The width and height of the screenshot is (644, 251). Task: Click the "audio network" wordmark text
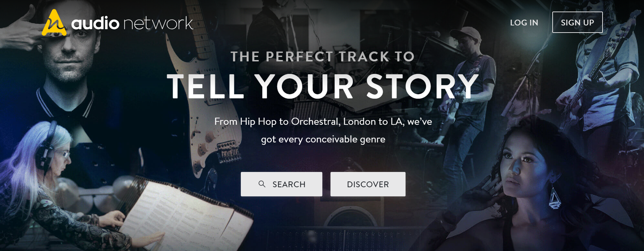click(x=132, y=23)
